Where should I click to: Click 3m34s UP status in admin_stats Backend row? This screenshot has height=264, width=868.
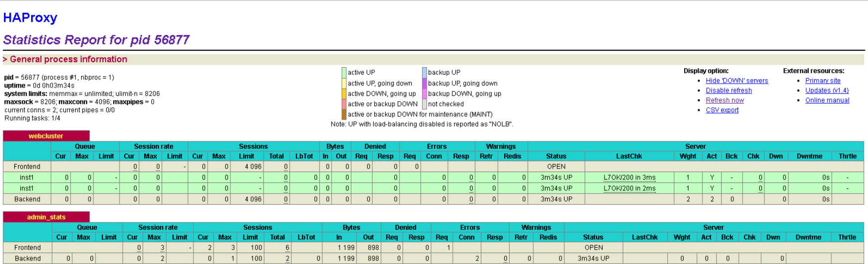pos(593,259)
